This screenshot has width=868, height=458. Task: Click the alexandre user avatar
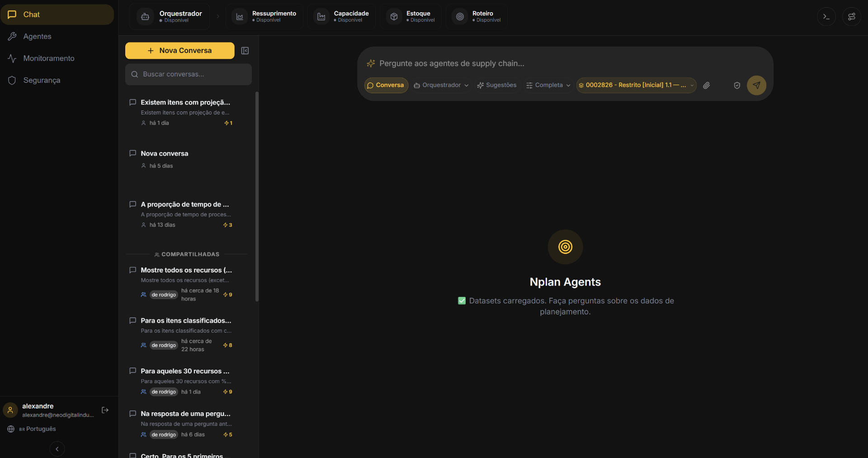(10, 410)
